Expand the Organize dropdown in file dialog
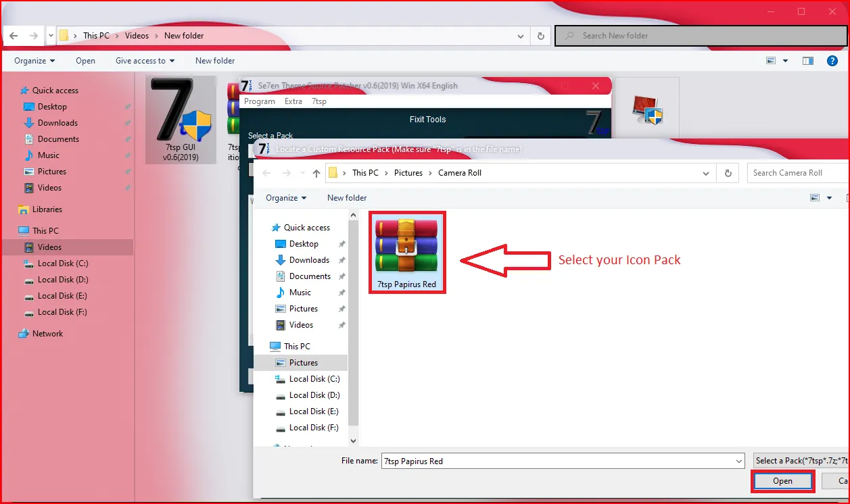The width and height of the screenshot is (850, 504). 286,198
